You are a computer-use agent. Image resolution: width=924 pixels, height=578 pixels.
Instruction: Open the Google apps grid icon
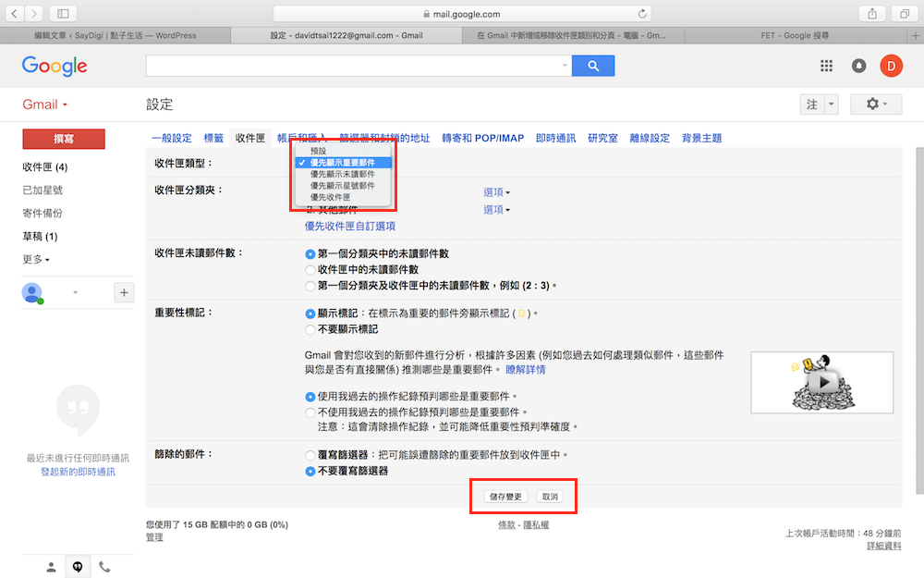click(827, 66)
